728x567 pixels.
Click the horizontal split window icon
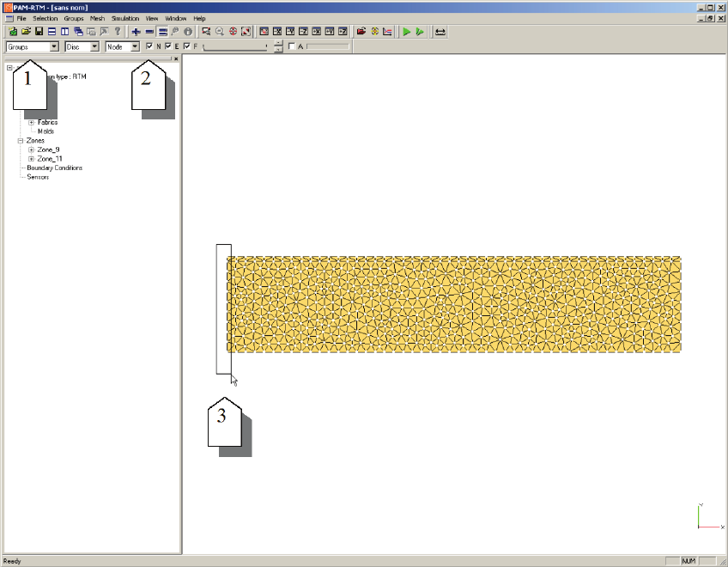coord(52,32)
